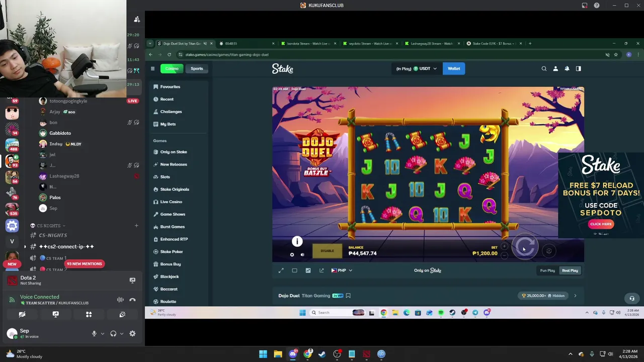Open the PHP currency dropdown

pos(342,270)
